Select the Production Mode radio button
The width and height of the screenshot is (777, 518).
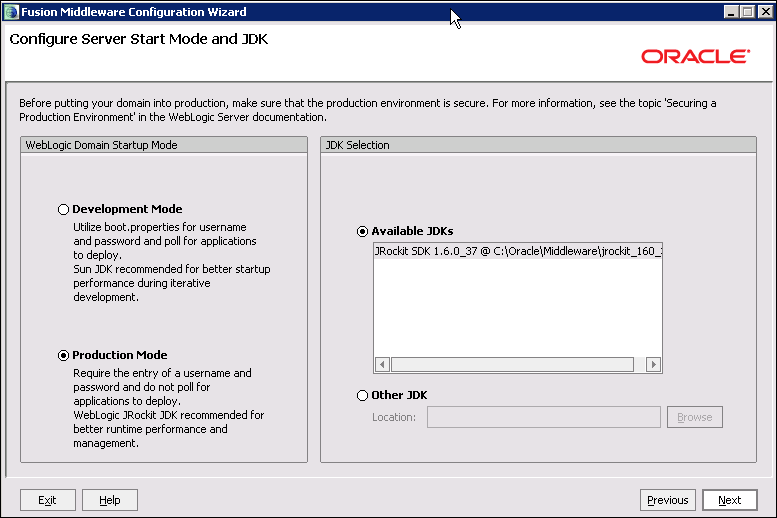click(63, 355)
